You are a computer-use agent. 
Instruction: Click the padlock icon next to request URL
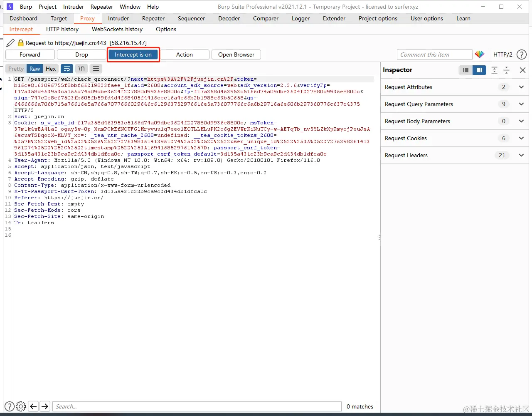tap(20, 43)
